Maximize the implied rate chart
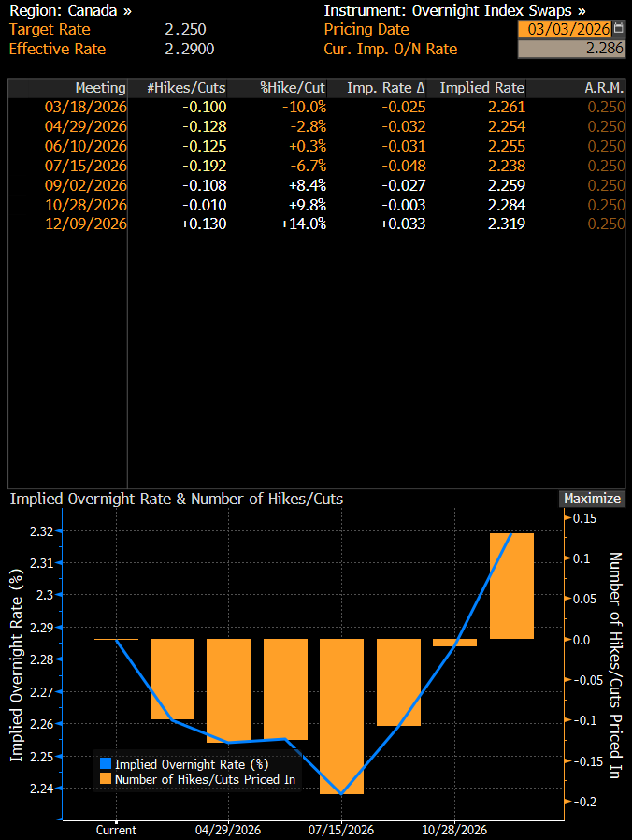Viewport: 632px width, 840px height. tap(592, 499)
